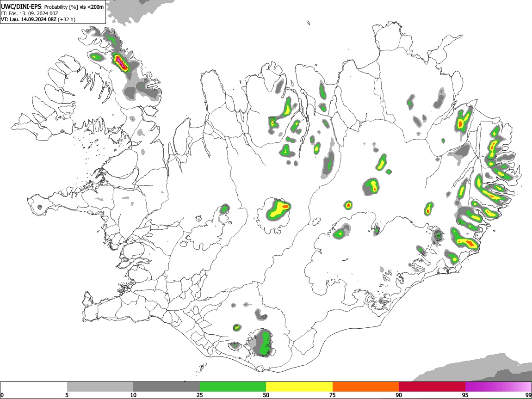Click the legend tick label '75'
The width and height of the screenshot is (532, 399).
pos(333,395)
